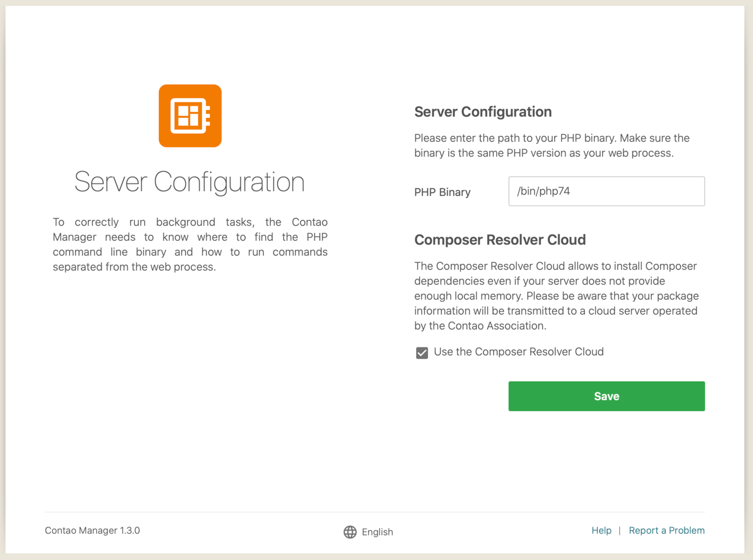
Task: Click the Contao Manager 1.3.0 version text
Action: (92, 530)
